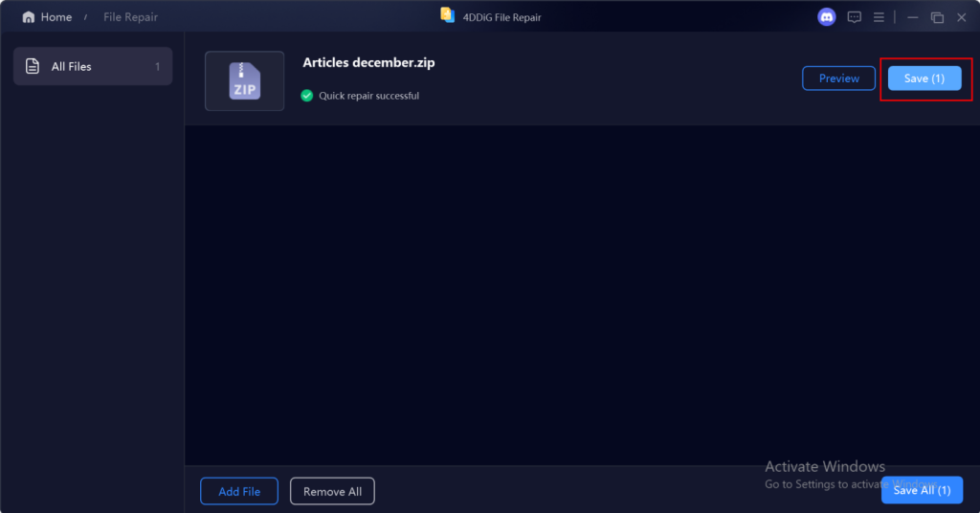This screenshot has height=513, width=980.
Task: Click the Add File button
Action: click(x=238, y=491)
